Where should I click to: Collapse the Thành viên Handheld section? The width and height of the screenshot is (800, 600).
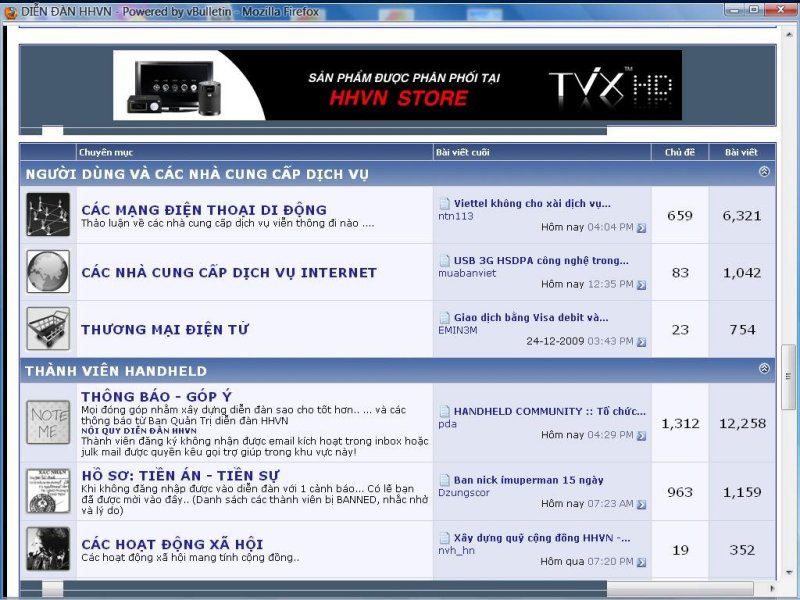tap(764, 370)
